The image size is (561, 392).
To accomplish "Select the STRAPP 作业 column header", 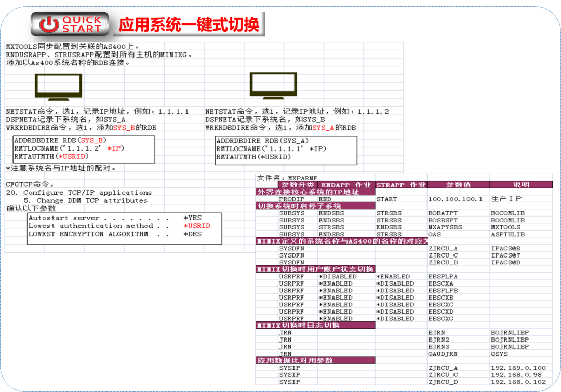I will tap(400, 185).
